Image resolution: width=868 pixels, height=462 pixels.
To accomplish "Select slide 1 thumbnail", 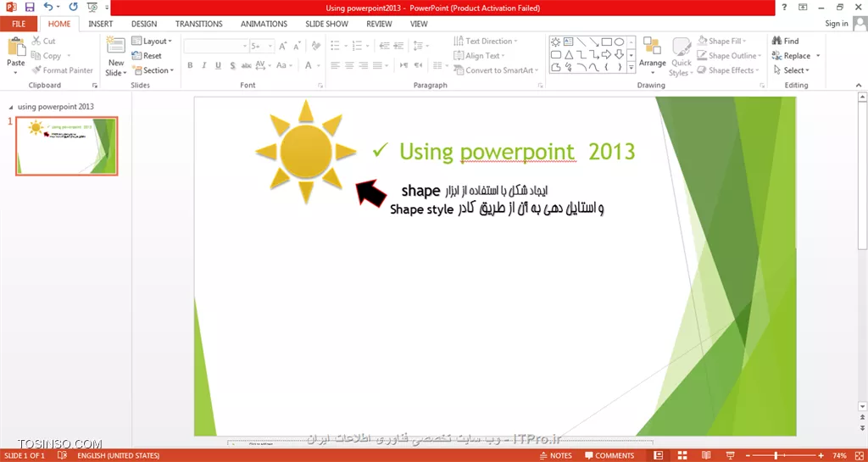I will click(x=66, y=146).
